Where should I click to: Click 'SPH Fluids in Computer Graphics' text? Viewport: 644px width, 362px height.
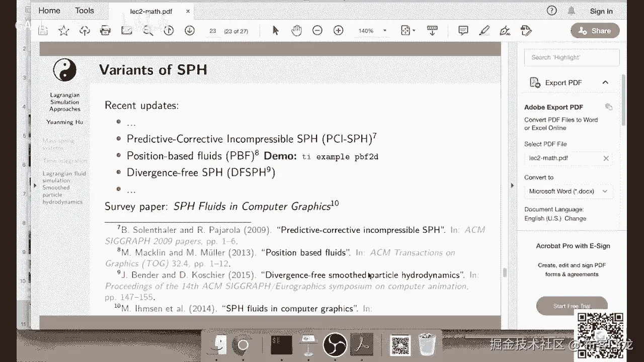(x=252, y=207)
